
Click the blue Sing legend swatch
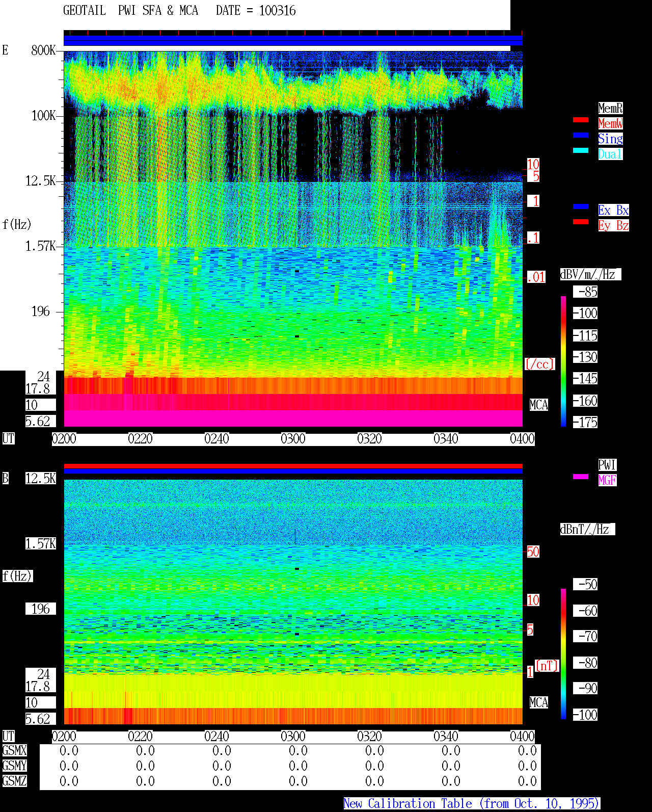[581, 135]
